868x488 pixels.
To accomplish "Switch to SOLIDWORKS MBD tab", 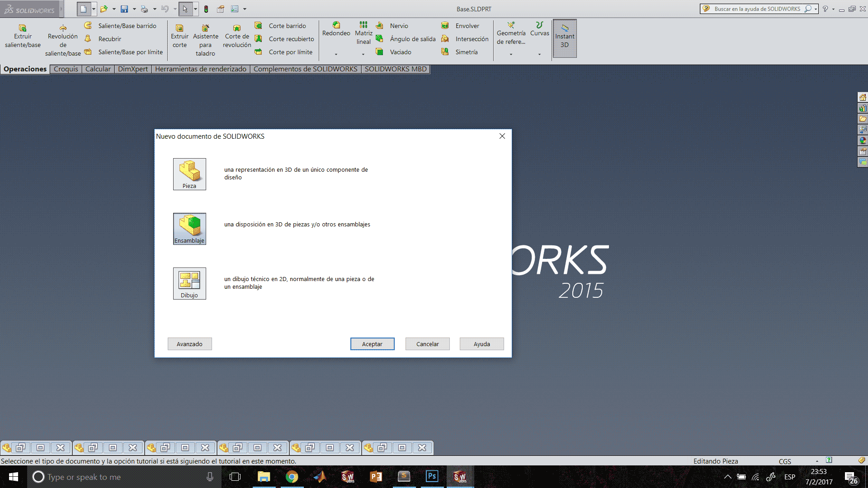I will (396, 69).
